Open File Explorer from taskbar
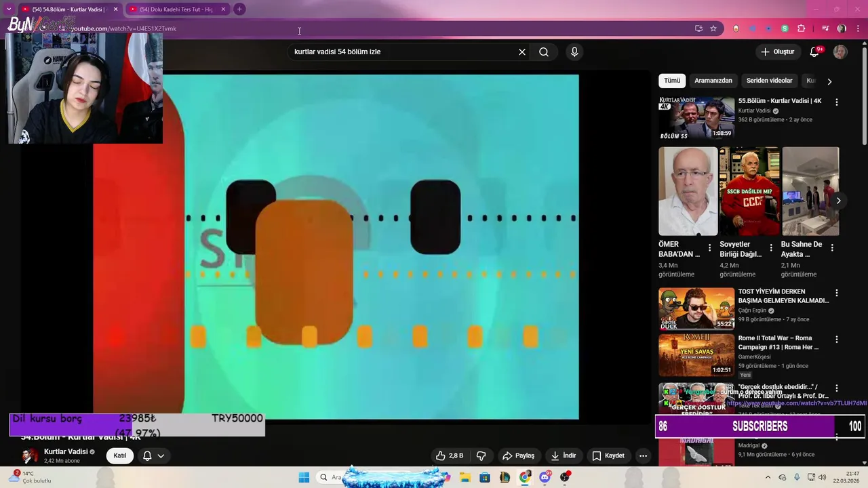 click(465, 477)
